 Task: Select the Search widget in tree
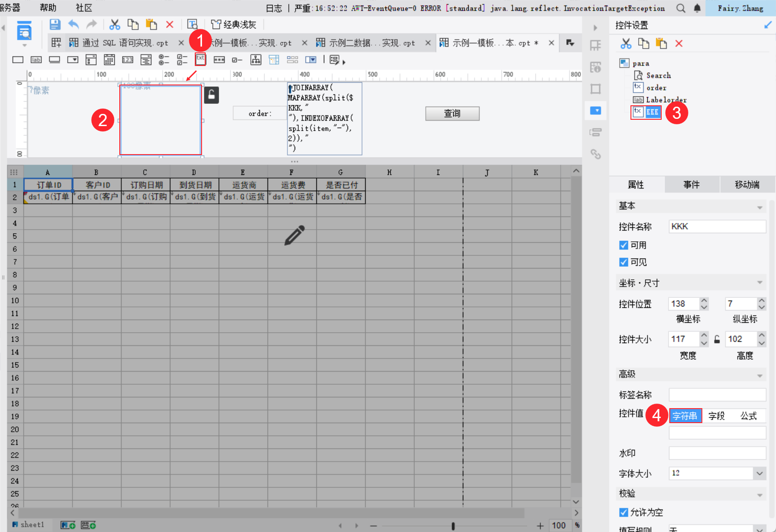coord(658,75)
